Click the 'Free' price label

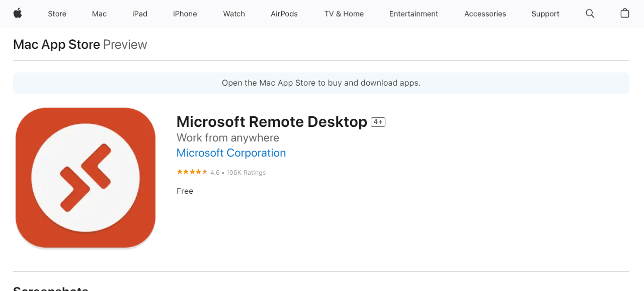click(x=185, y=191)
